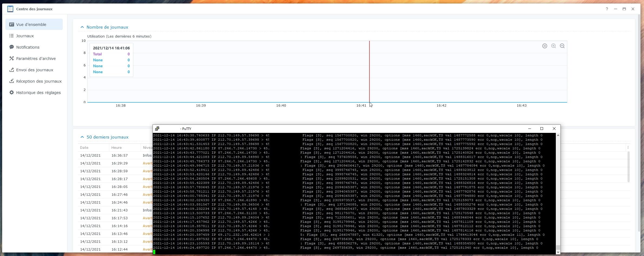
Task: Open column options menu in log table
Action: coord(628,147)
